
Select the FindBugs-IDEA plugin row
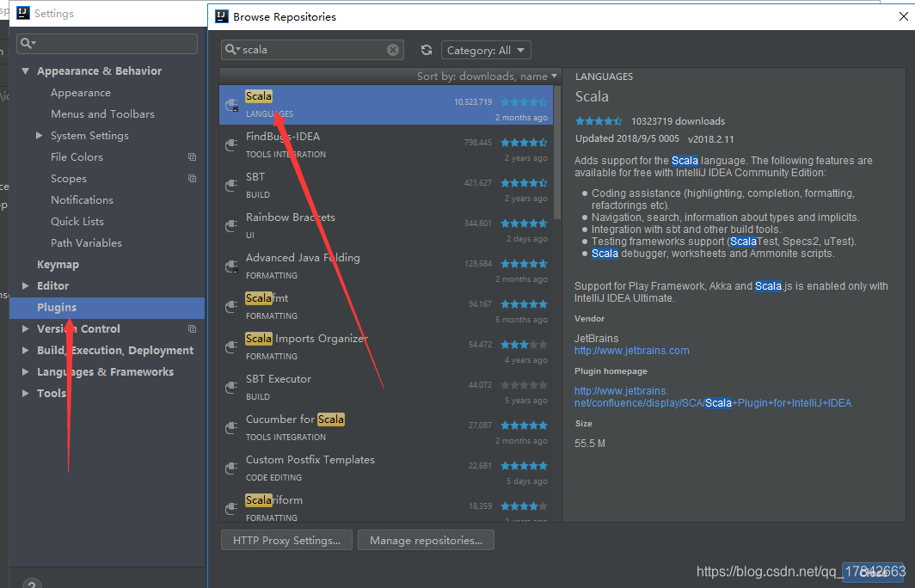coord(386,145)
